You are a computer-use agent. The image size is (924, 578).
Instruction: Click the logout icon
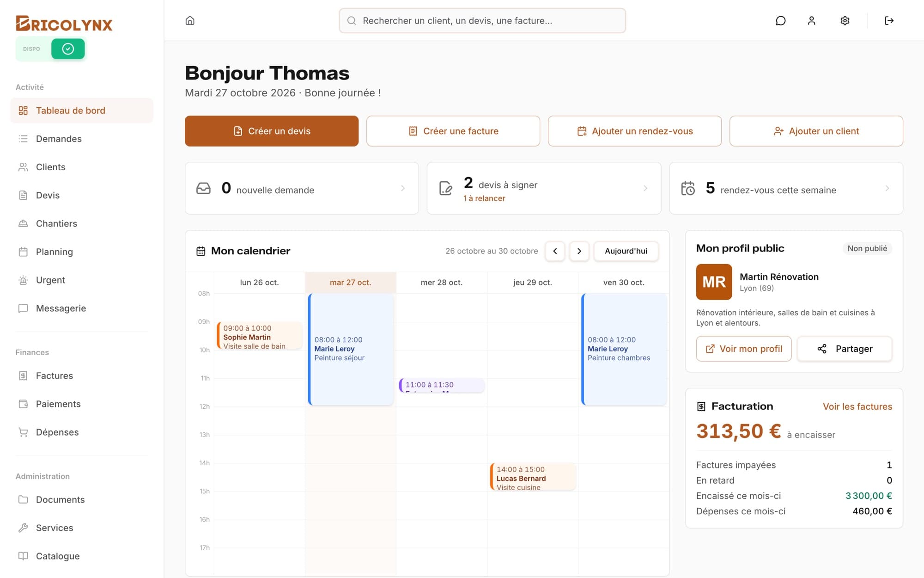coord(889,20)
